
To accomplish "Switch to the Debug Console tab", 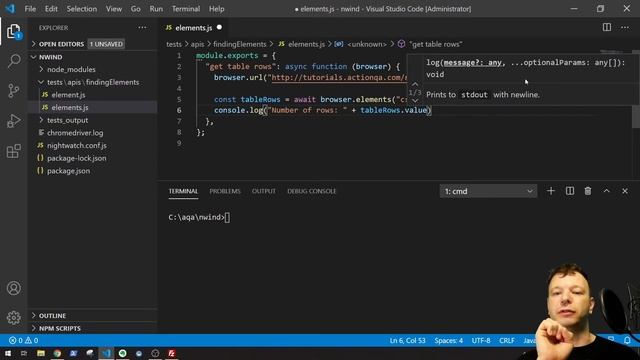I will pos(311,191).
